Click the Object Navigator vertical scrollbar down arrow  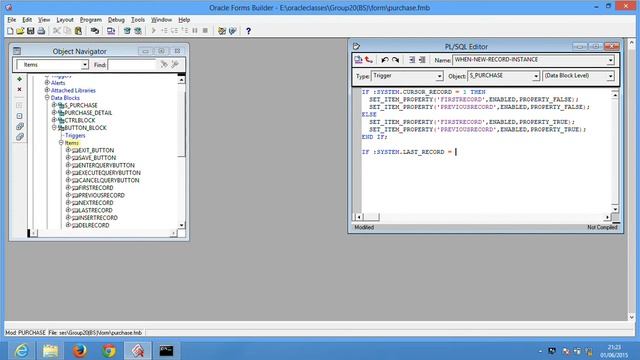click(x=181, y=225)
